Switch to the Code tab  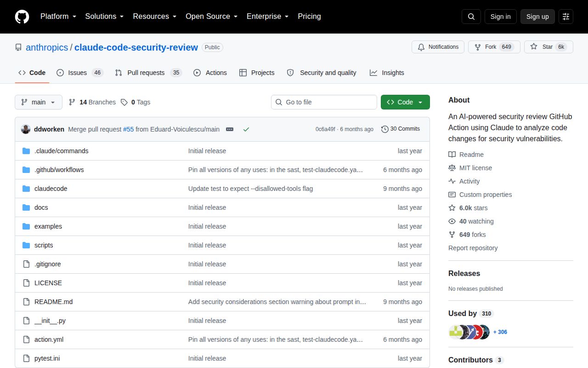pyautogui.click(x=32, y=73)
